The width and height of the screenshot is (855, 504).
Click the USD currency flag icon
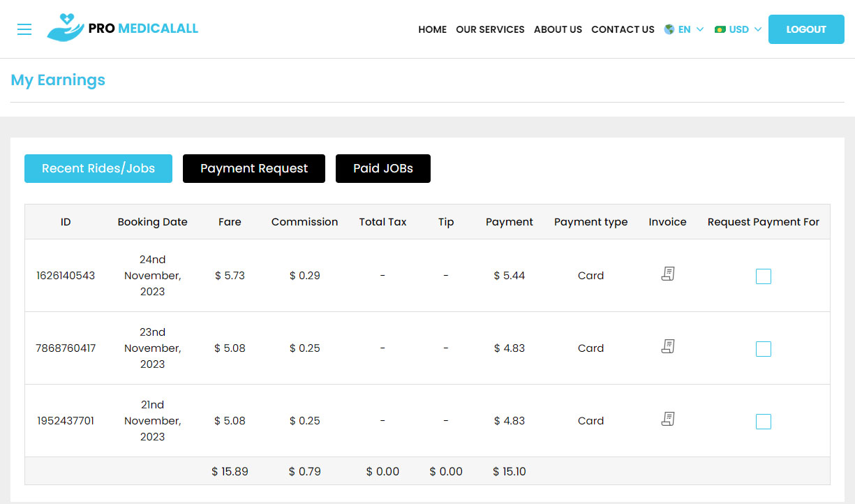tap(720, 29)
